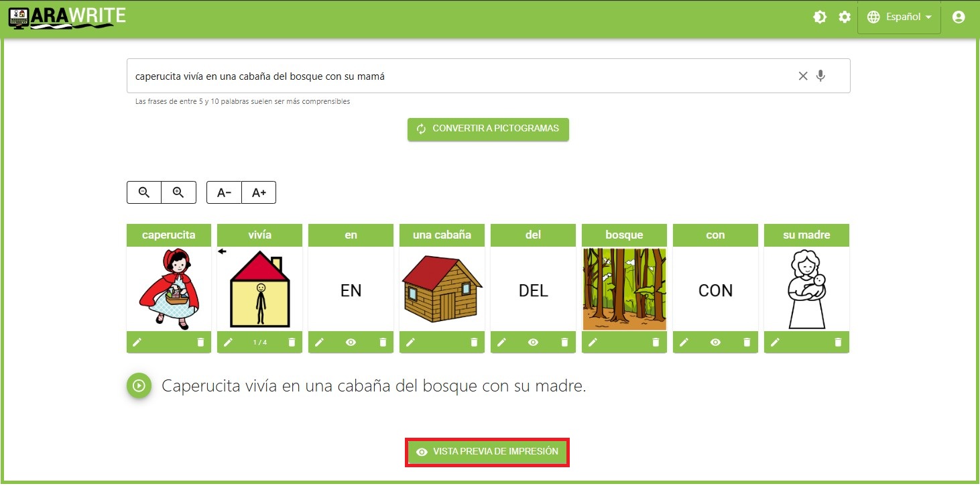Zoom in pictograms with plus magnifier
The height and width of the screenshot is (486, 980).
(x=178, y=192)
